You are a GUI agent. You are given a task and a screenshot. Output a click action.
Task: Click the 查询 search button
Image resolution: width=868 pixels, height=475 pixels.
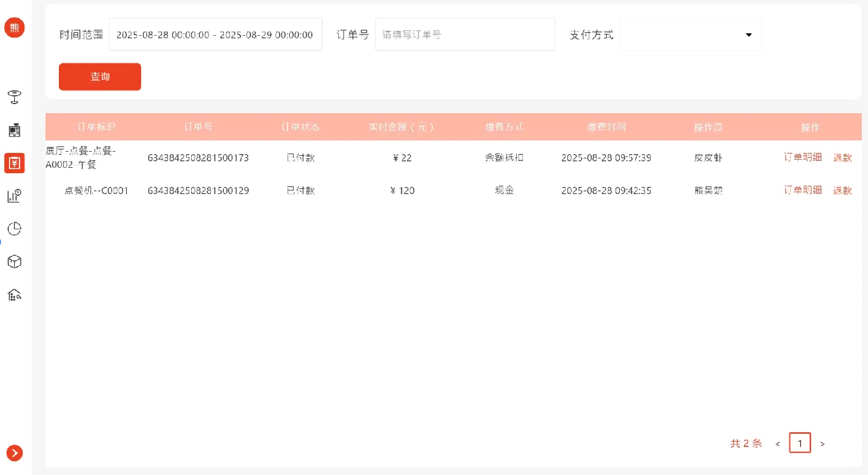coord(100,77)
